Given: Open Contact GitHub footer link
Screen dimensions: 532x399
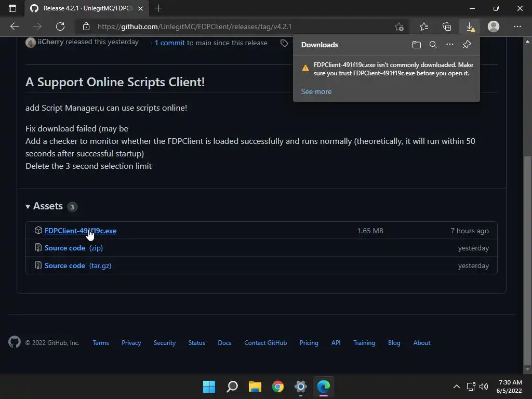Looking at the screenshot, I should point(265,343).
